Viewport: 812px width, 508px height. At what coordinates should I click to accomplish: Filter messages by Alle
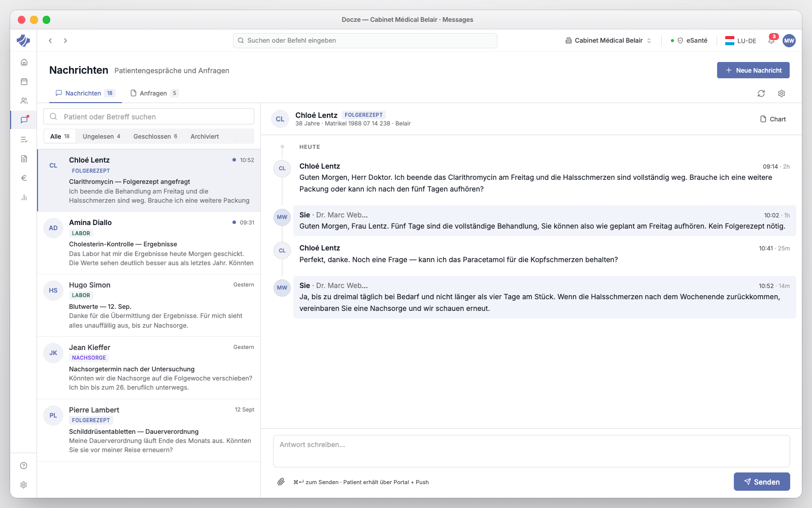click(x=60, y=137)
